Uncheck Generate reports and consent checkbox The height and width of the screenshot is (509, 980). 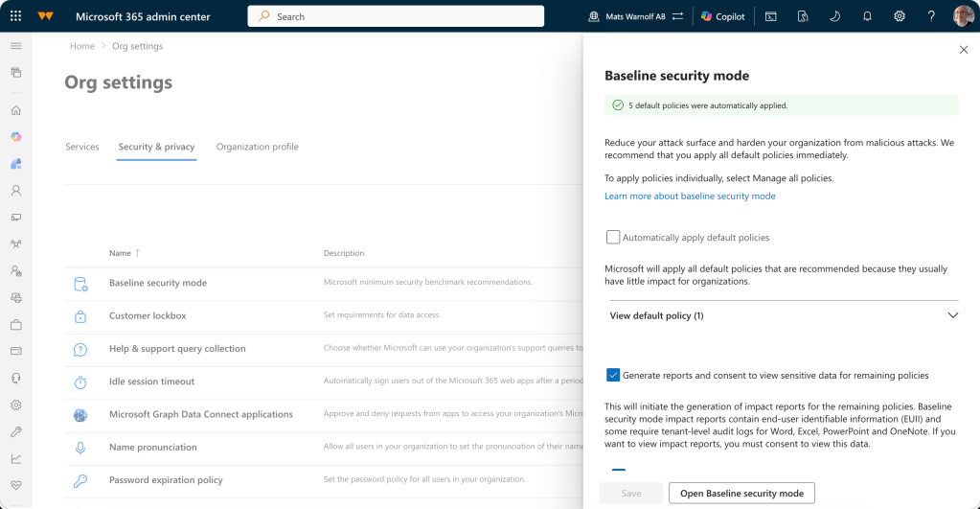coord(613,375)
